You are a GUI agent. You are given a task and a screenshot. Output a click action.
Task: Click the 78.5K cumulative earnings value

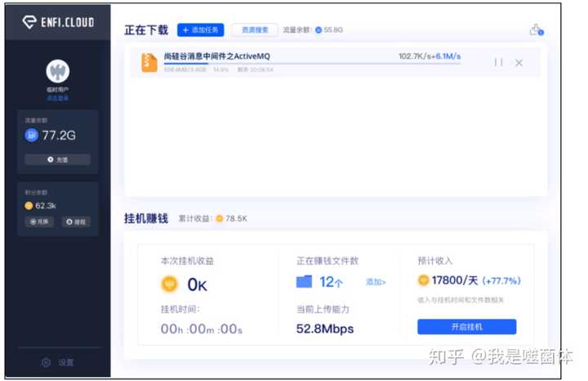point(236,218)
